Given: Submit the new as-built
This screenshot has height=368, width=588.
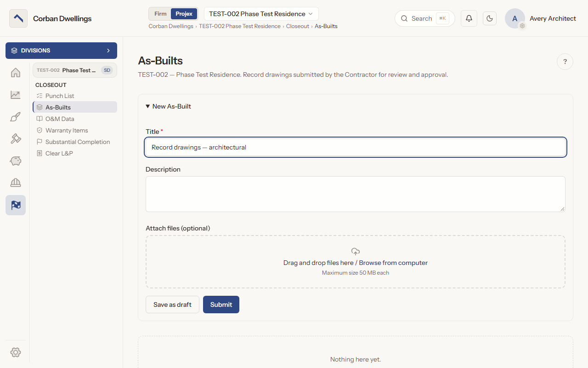Looking at the screenshot, I should 221,305.
